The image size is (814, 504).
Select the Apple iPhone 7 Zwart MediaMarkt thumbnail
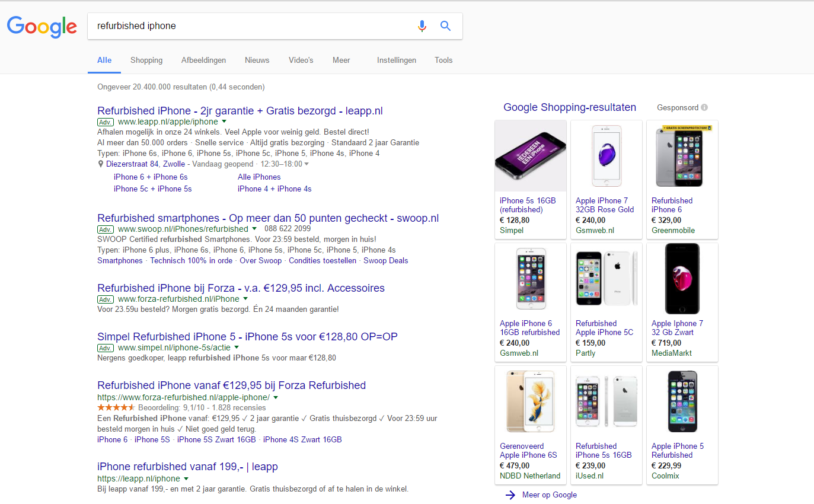pos(682,279)
